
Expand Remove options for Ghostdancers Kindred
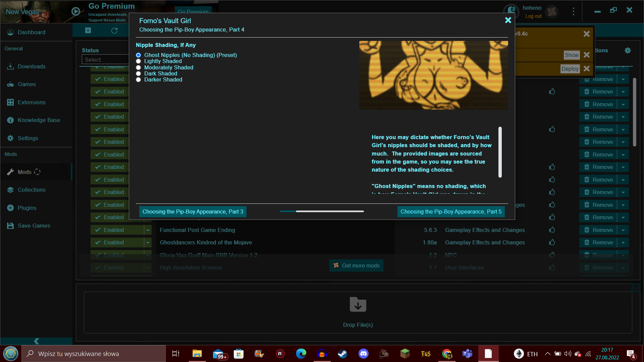click(x=623, y=242)
